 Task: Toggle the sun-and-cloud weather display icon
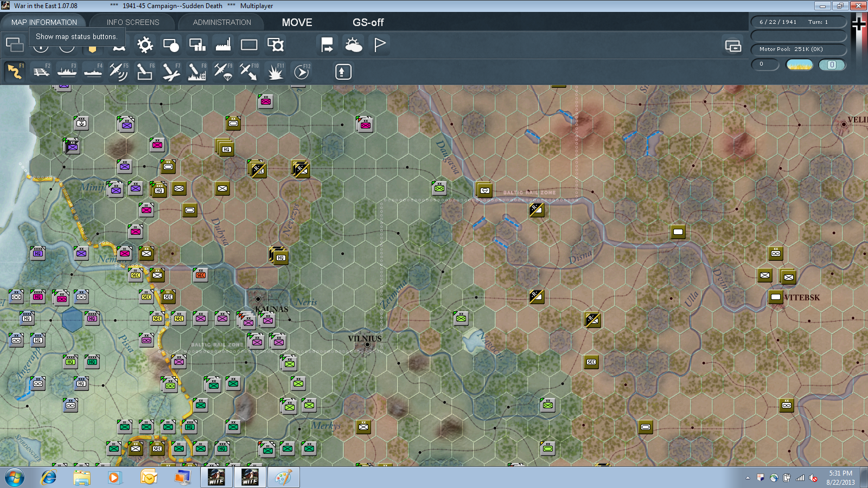pyautogui.click(x=353, y=44)
